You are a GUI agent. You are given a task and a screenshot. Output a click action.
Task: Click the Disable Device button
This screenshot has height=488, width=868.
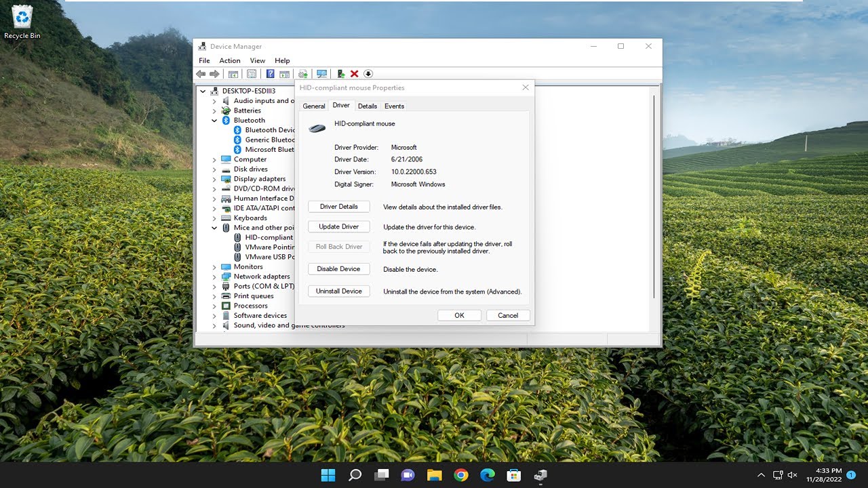click(338, 269)
